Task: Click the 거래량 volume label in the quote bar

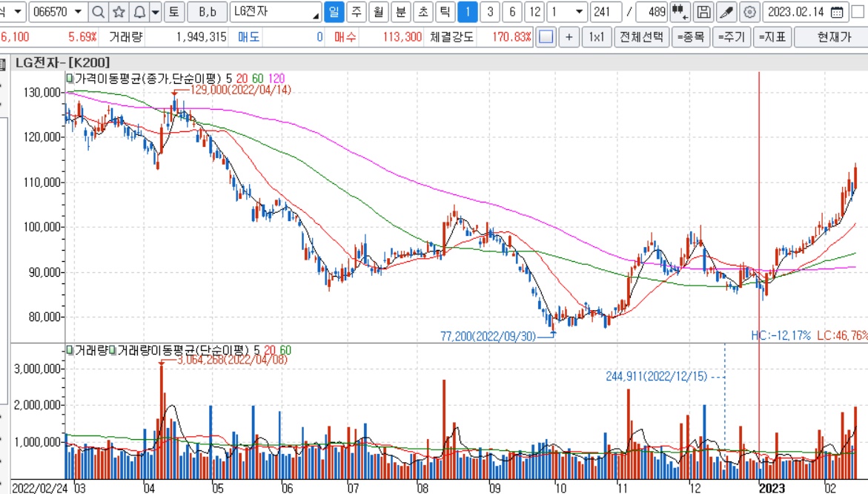Action: [x=126, y=37]
